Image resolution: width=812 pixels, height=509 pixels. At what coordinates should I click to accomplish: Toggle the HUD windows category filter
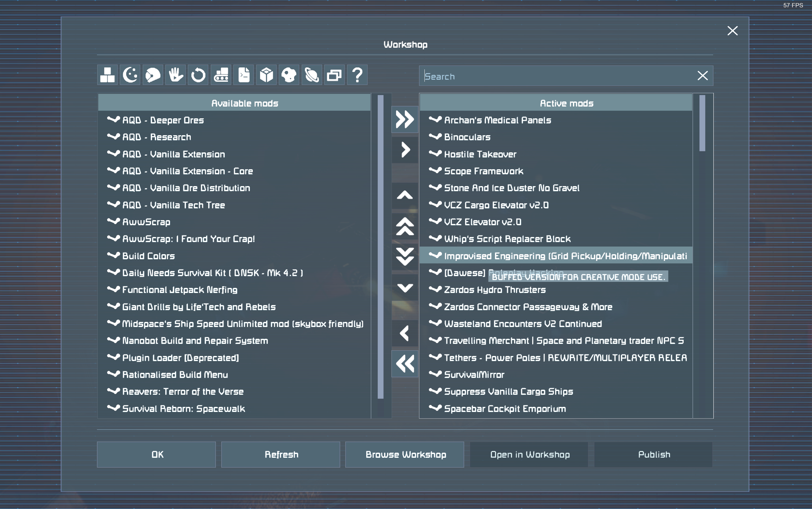point(334,75)
